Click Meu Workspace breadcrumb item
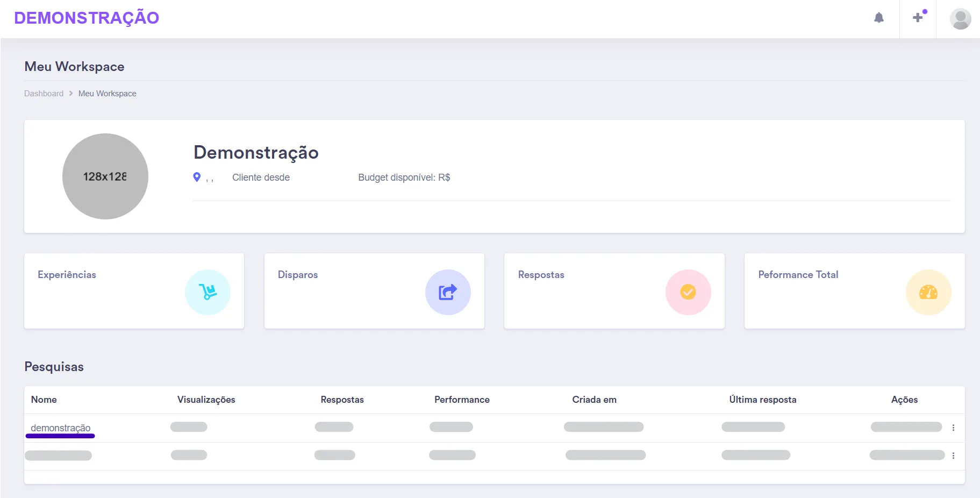Image resolution: width=980 pixels, height=498 pixels. tap(108, 94)
